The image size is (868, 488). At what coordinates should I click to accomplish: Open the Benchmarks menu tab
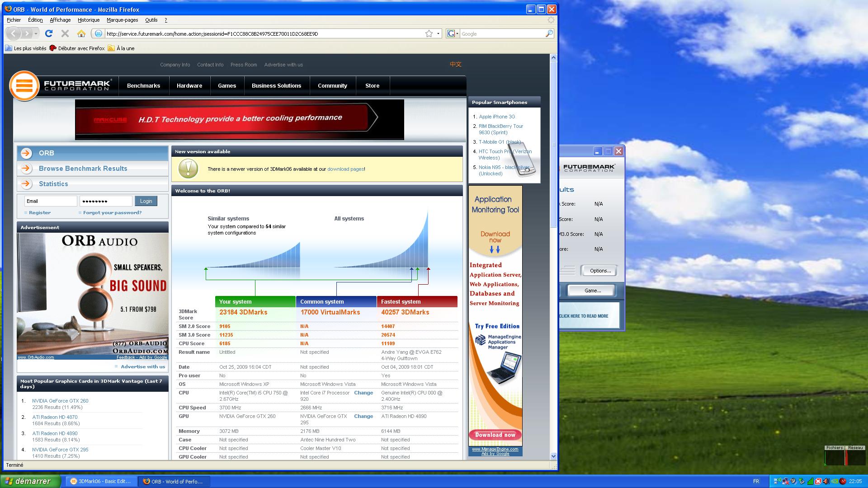click(x=143, y=85)
